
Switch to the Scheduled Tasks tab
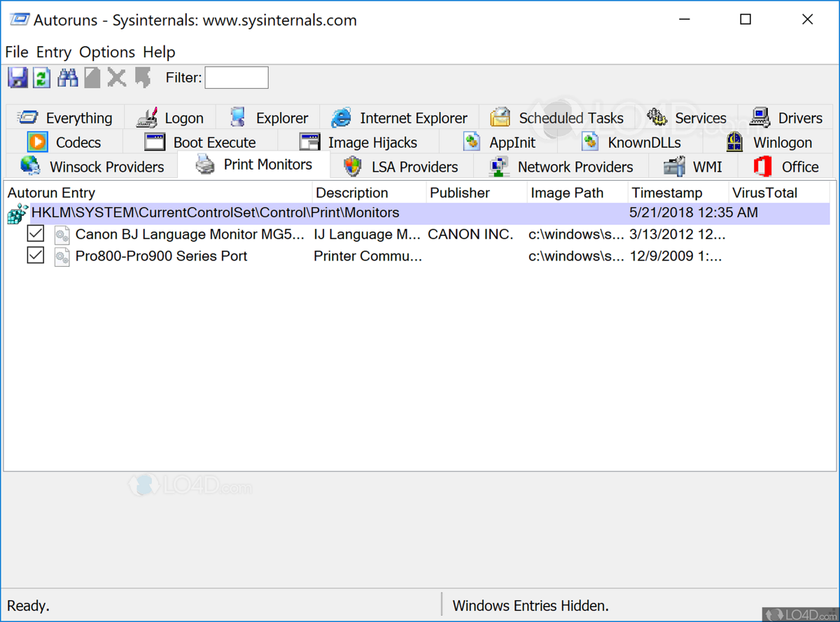click(x=556, y=118)
